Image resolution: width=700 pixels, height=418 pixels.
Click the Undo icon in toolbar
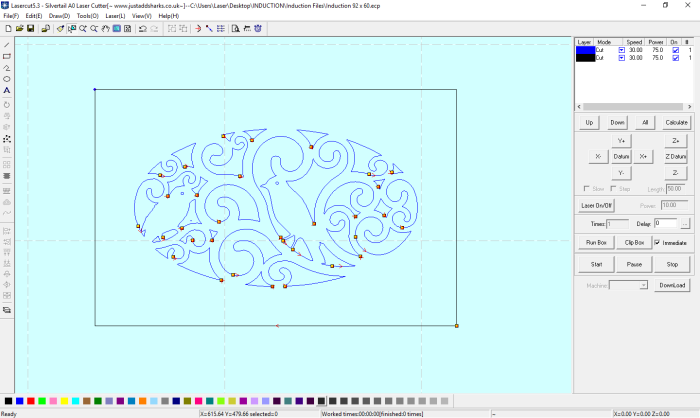point(141,28)
